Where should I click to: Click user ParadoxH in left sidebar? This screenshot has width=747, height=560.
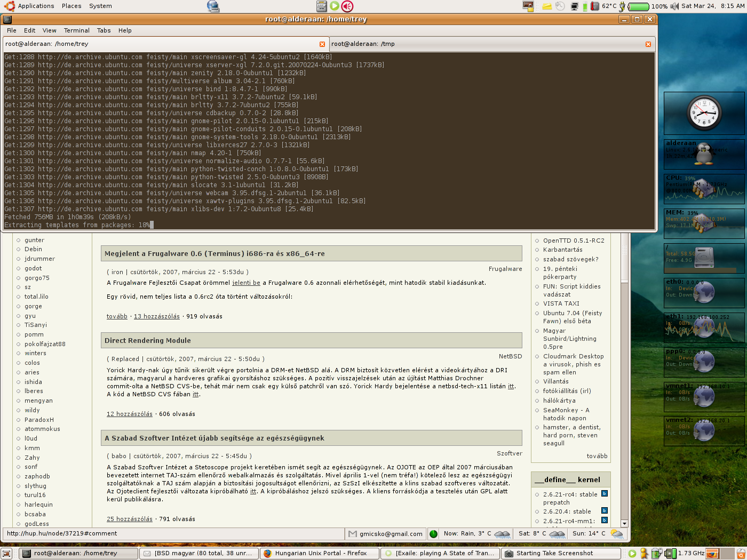coord(39,420)
